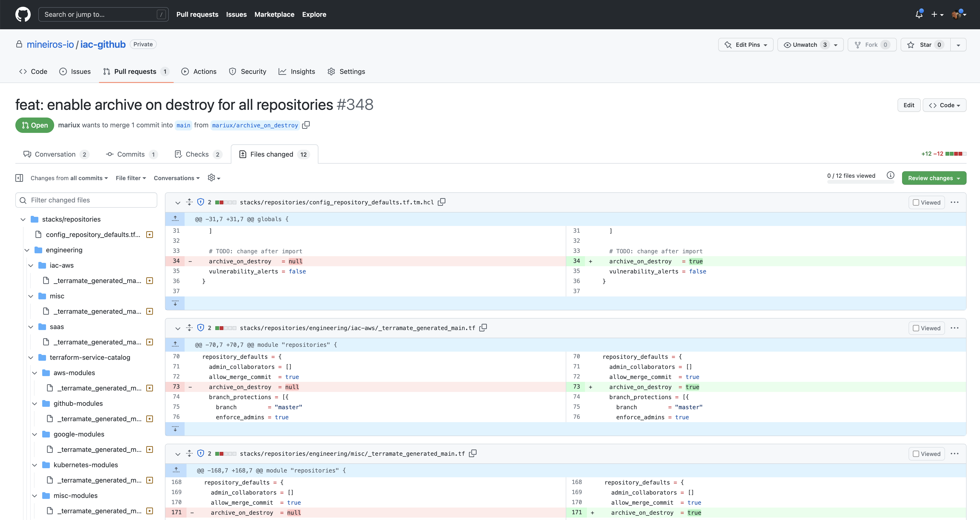
Task: Tick Viewed for engineering/misc main.tf
Action: pos(916,454)
